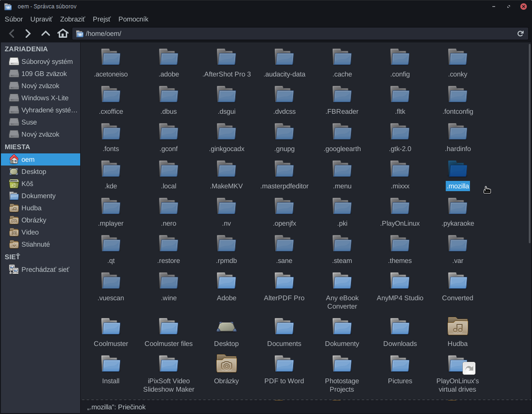Image resolution: width=532 pixels, height=414 pixels.
Task: Open the Upraviť menu
Action: click(x=41, y=19)
